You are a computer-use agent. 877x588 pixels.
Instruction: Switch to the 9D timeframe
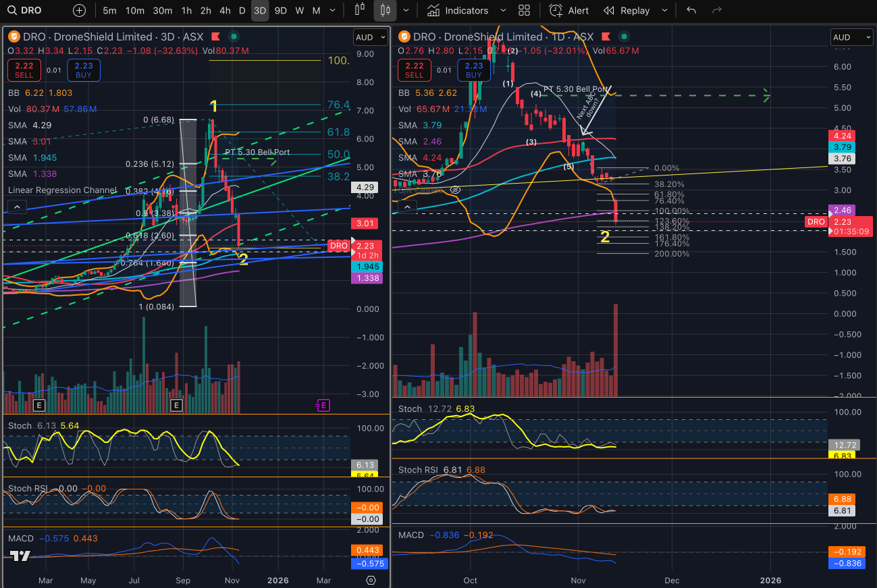[280, 11]
